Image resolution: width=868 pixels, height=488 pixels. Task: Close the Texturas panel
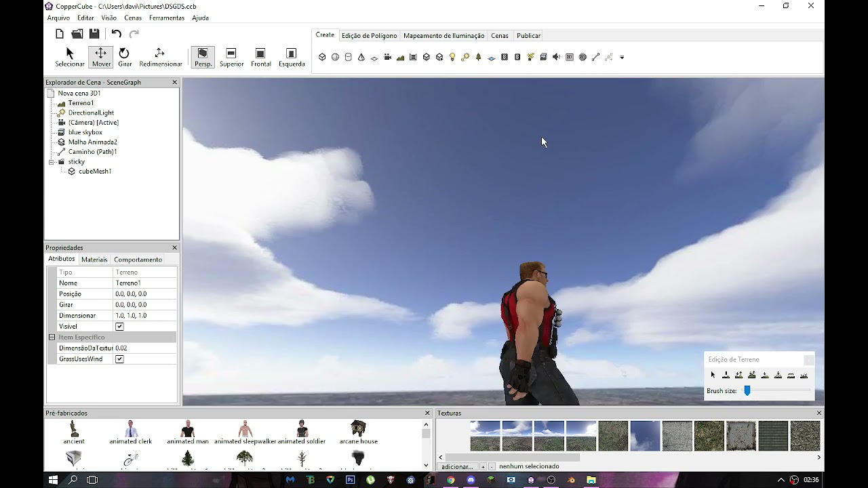pos(818,413)
